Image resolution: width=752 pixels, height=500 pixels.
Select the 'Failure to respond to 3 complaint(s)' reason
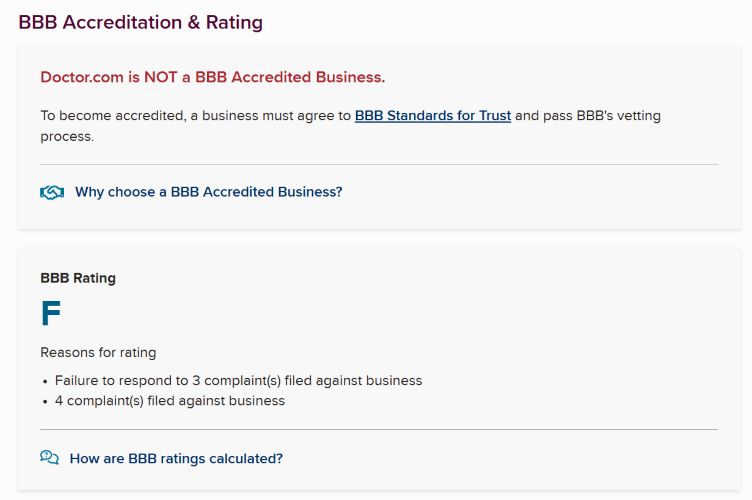pyautogui.click(x=238, y=381)
